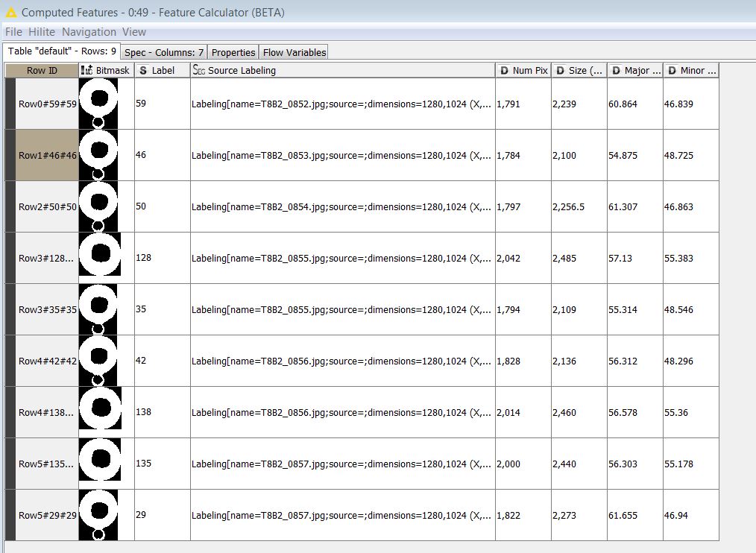Viewport: 756px width, 553px height.
Task: Select bitmask thumbnail of Row4#138 row
Action: pyautogui.click(x=101, y=408)
